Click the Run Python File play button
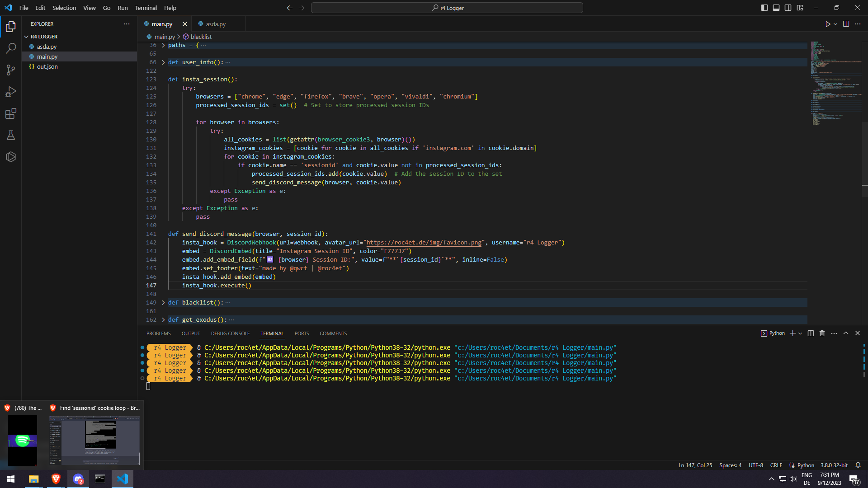 click(x=827, y=24)
